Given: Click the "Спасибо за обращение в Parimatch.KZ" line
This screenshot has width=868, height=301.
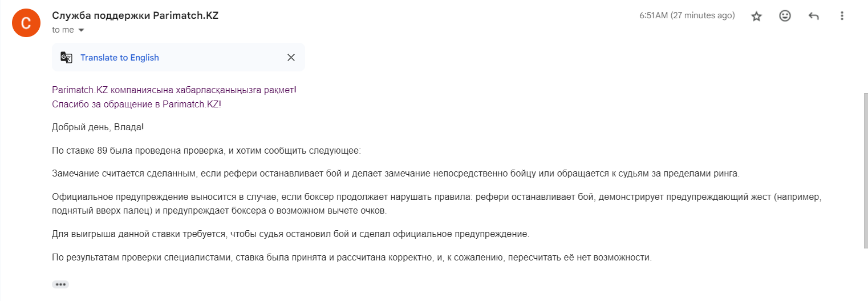Looking at the screenshot, I should coord(136,104).
